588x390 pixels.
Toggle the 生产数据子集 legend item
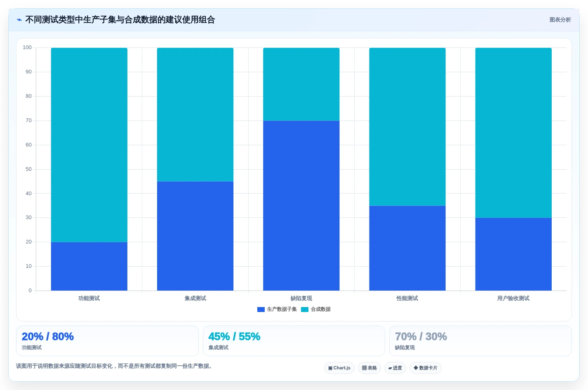click(277, 309)
